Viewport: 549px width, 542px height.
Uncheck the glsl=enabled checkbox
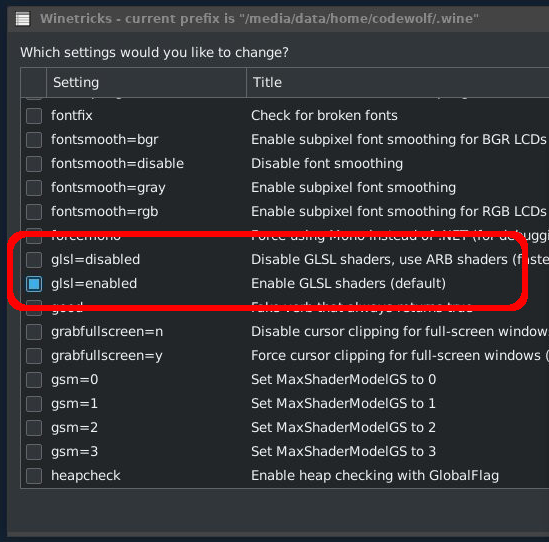pyautogui.click(x=34, y=284)
